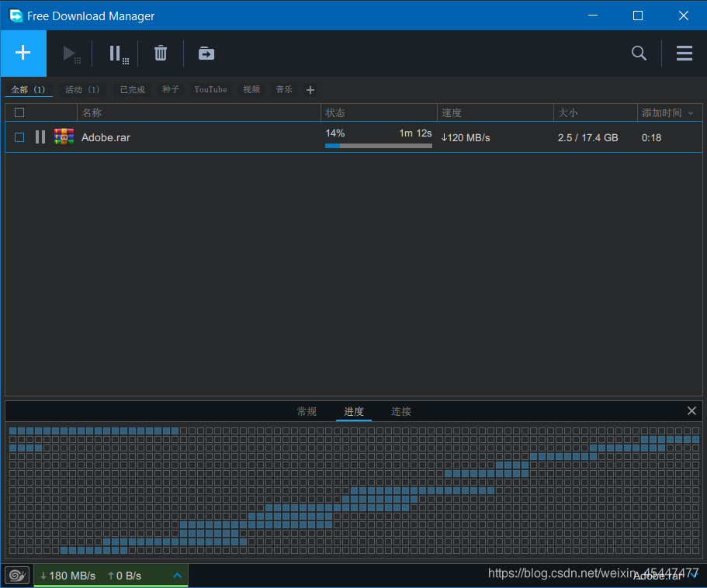Select the 种子 tab

pyautogui.click(x=171, y=90)
